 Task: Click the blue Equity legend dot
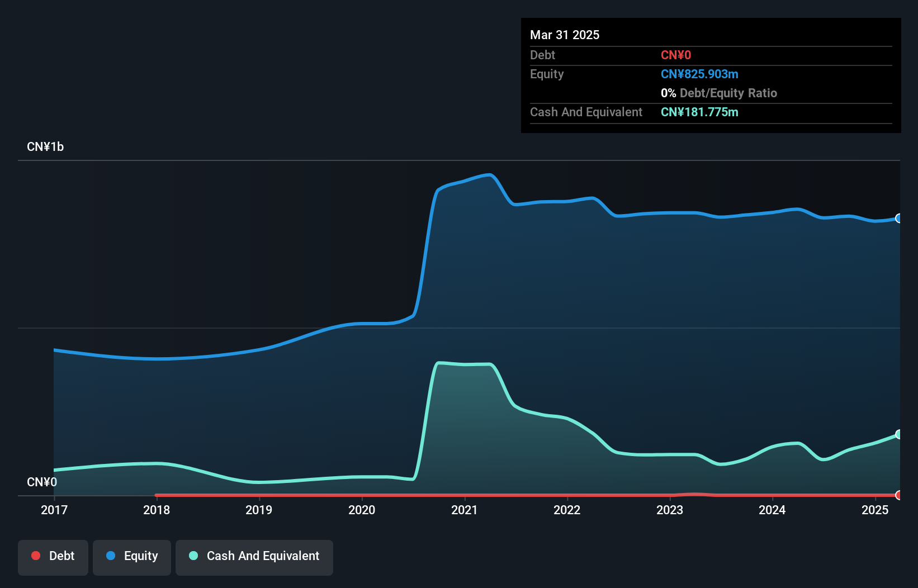[x=111, y=556]
